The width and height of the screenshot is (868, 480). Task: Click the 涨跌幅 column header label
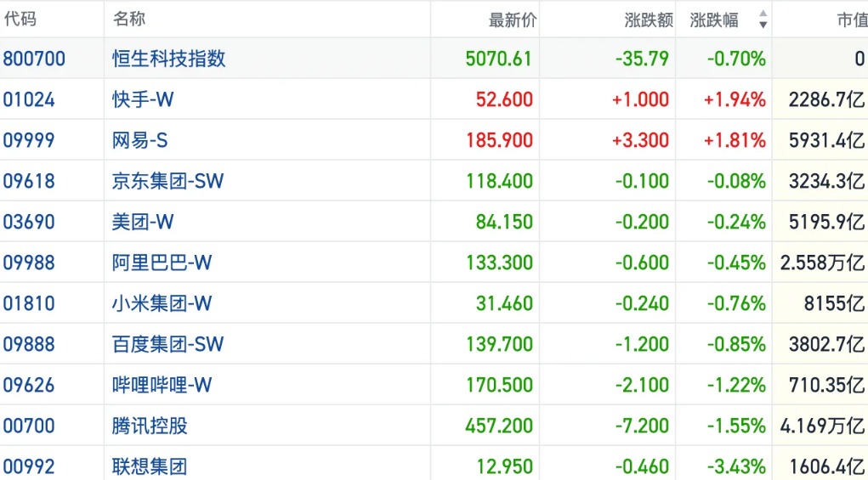pos(714,20)
